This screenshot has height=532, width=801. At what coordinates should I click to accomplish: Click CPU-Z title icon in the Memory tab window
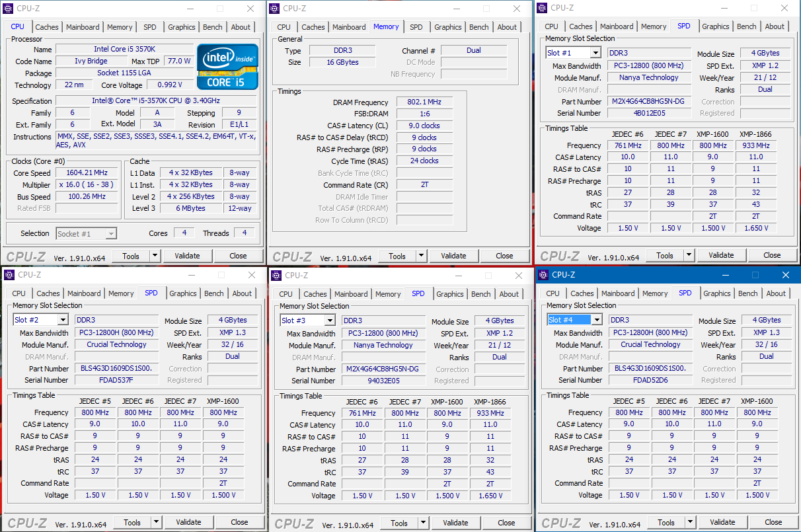(x=275, y=8)
